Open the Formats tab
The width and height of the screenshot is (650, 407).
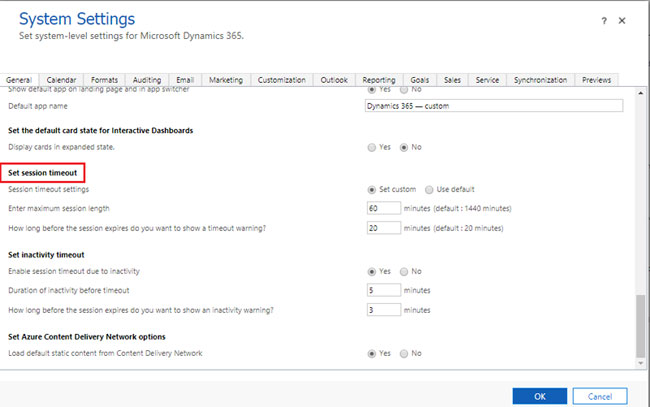pyautogui.click(x=104, y=80)
